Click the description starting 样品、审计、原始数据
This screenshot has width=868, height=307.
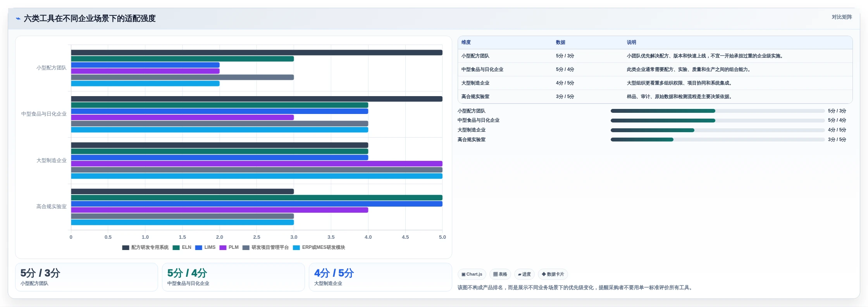coord(680,97)
